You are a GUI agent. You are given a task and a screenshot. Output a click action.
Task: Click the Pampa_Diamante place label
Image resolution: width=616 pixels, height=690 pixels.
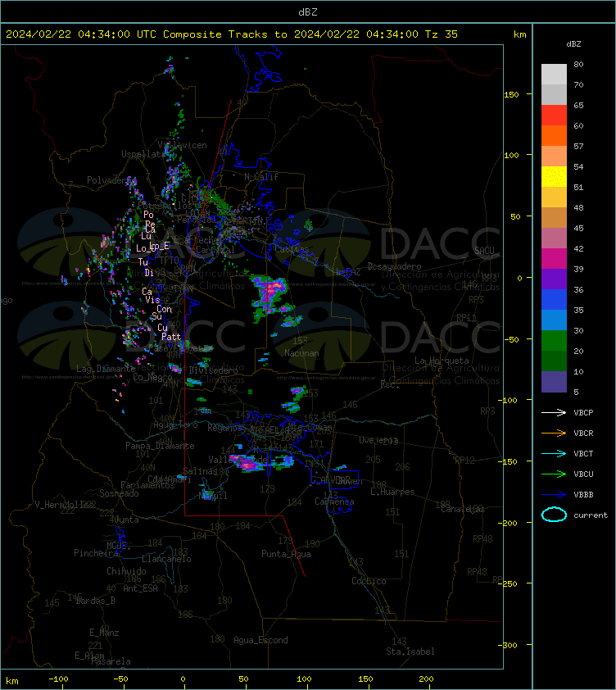(160, 446)
